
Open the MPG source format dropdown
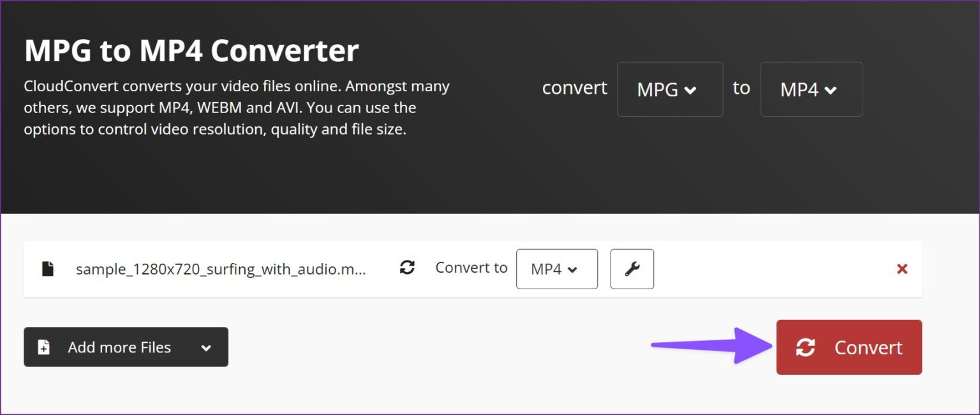670,89
